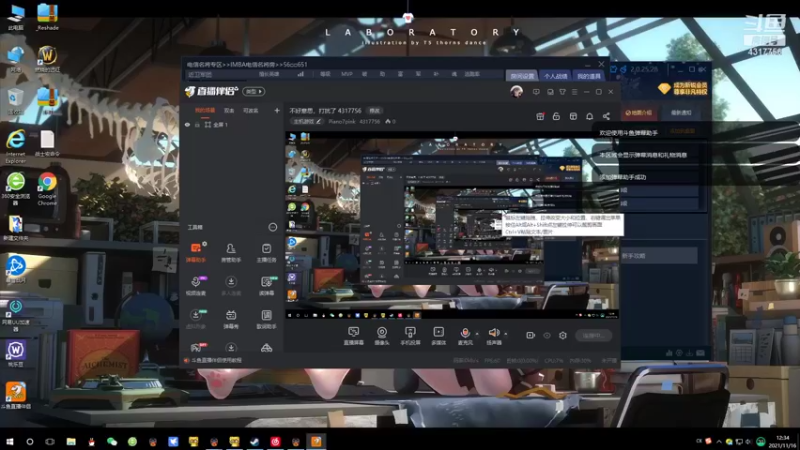Add a screen capture source from bottom bar
This screenshot has height=450, width=800.
(354, 336)
